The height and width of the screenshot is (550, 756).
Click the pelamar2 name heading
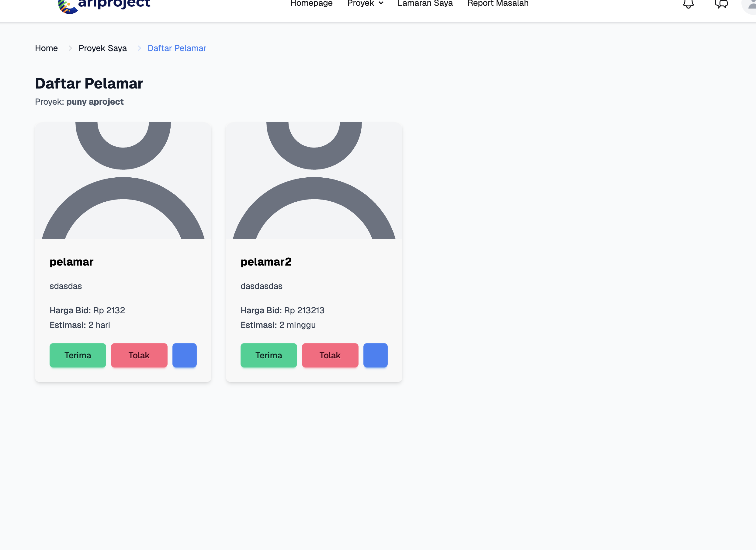coord(266,262)
